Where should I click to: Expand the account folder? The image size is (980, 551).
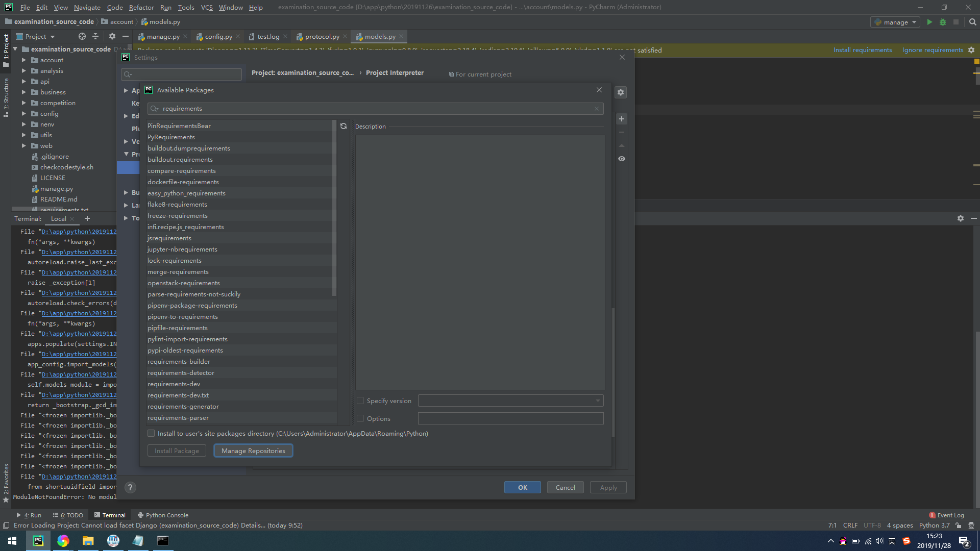pos(23,60)
